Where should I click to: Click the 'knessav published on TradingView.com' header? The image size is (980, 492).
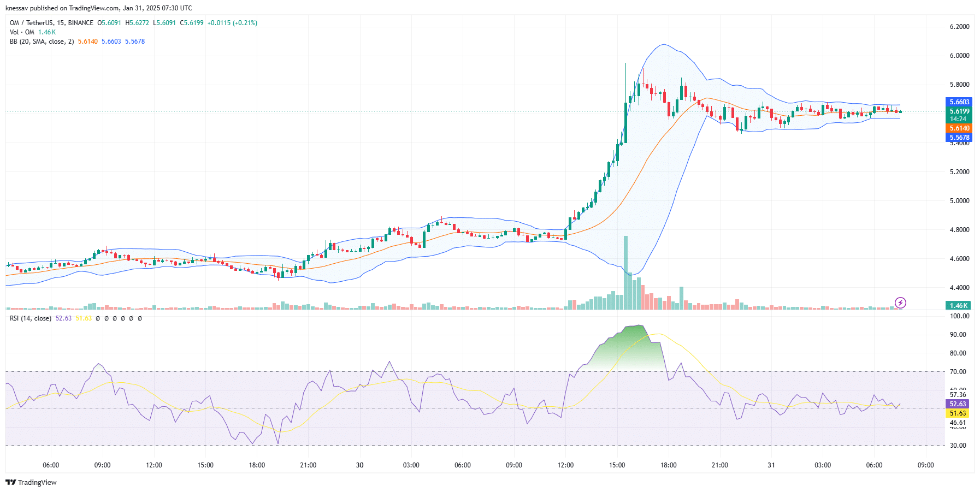[x=61, y=8]
